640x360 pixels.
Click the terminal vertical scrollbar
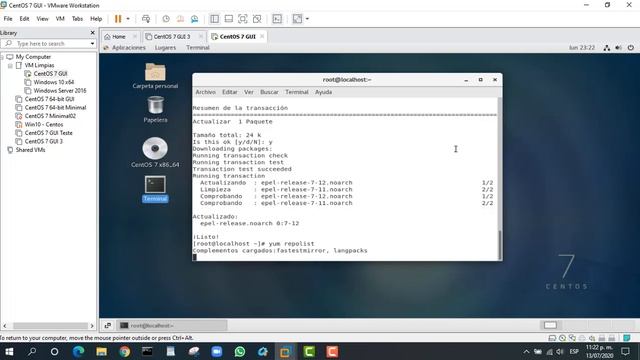pyautogui.click(x=500, y=244)
